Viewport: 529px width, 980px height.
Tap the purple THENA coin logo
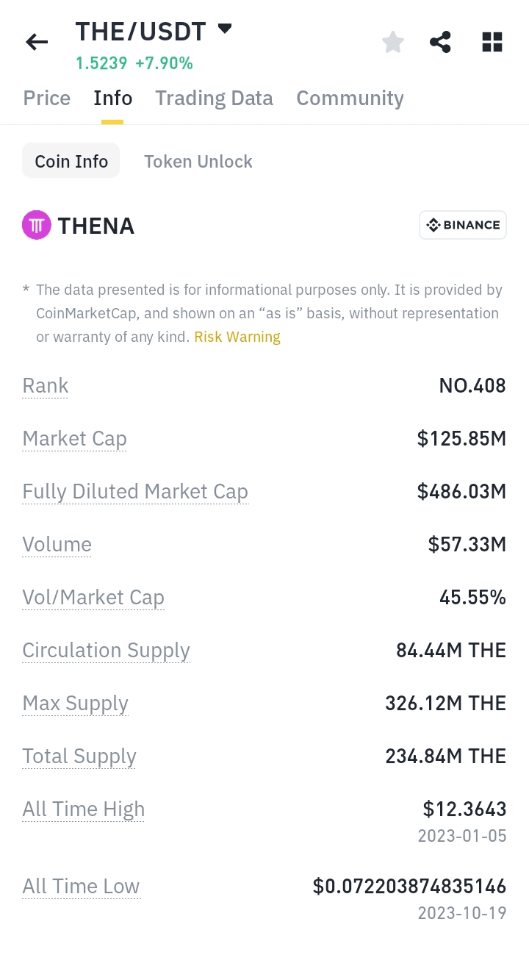pyautogui.click(x=37, y=225)
